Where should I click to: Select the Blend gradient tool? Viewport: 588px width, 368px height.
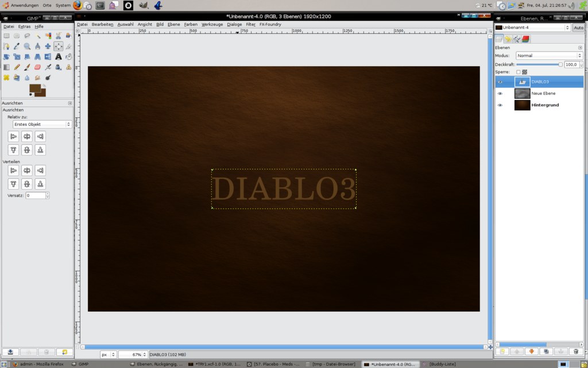click(6, 67)
